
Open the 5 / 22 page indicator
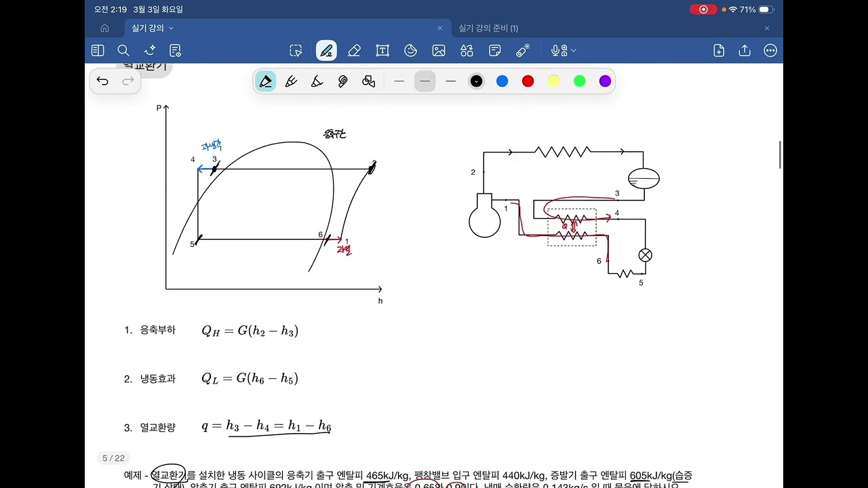113,458
